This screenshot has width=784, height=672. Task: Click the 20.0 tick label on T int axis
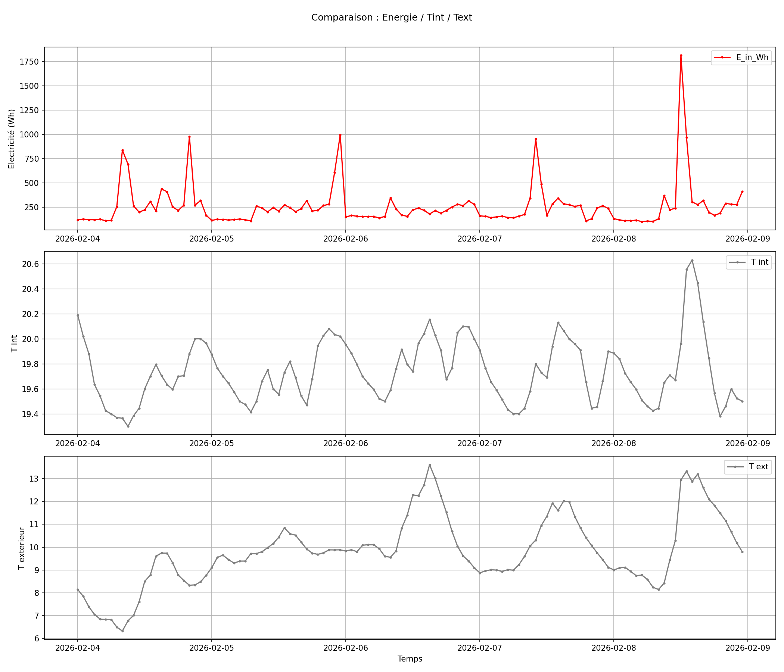pyautogui.click(x=30, y=339)
